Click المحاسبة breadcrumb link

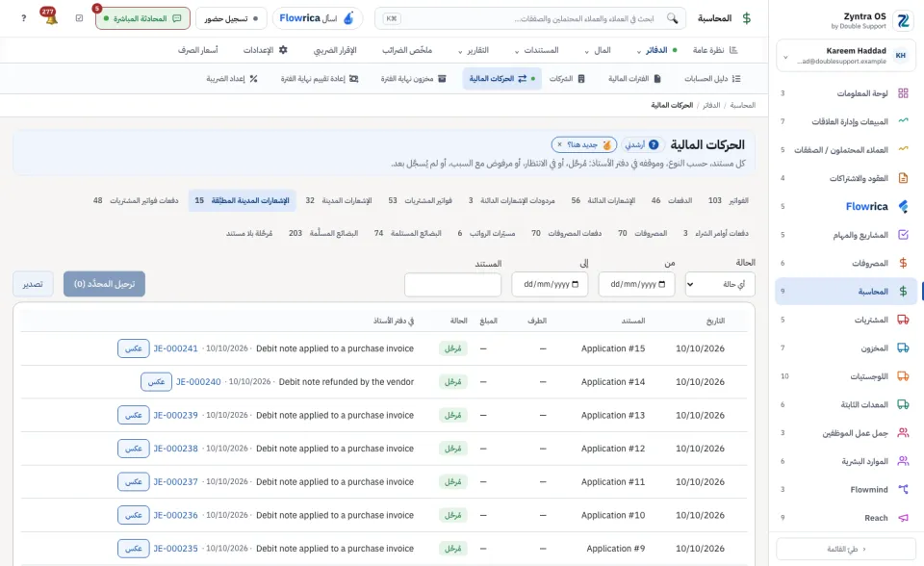(x=742, y=105)
